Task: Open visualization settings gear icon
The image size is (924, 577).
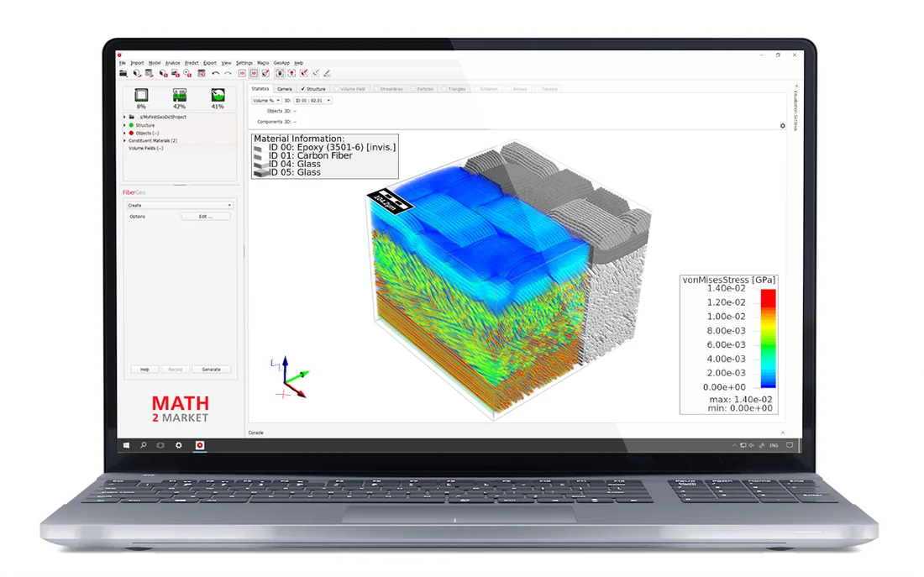Action: pyautogui.click(x=783, y=126)
